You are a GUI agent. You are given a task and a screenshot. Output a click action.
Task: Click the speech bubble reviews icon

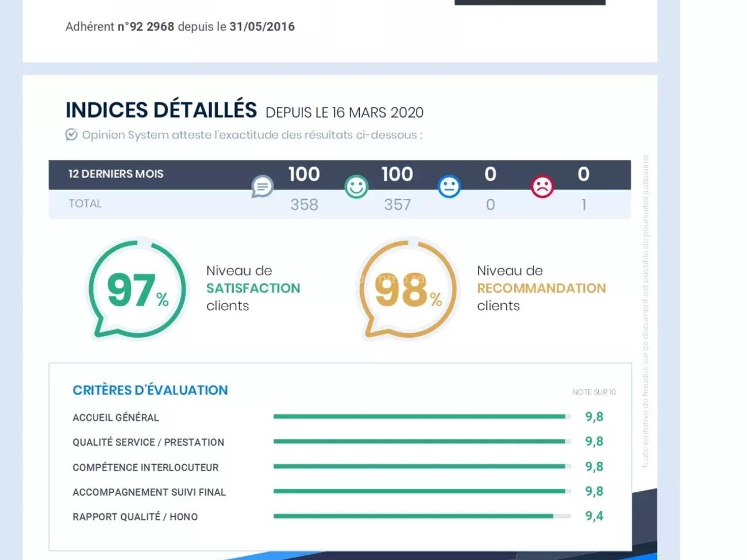coord(262,187)
